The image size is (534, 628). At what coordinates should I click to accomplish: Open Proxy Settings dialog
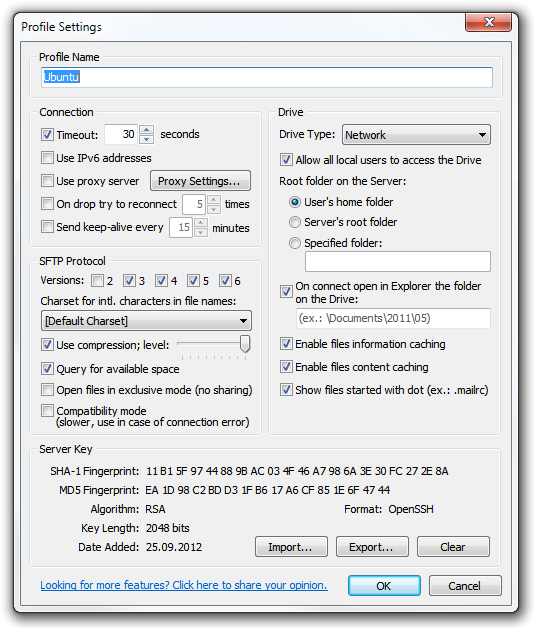200,181
